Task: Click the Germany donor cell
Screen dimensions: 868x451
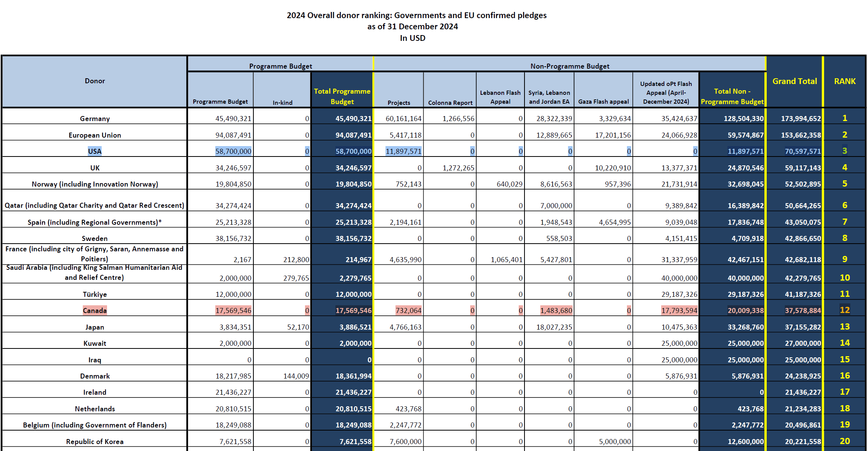Action: (x=95, y=118)
